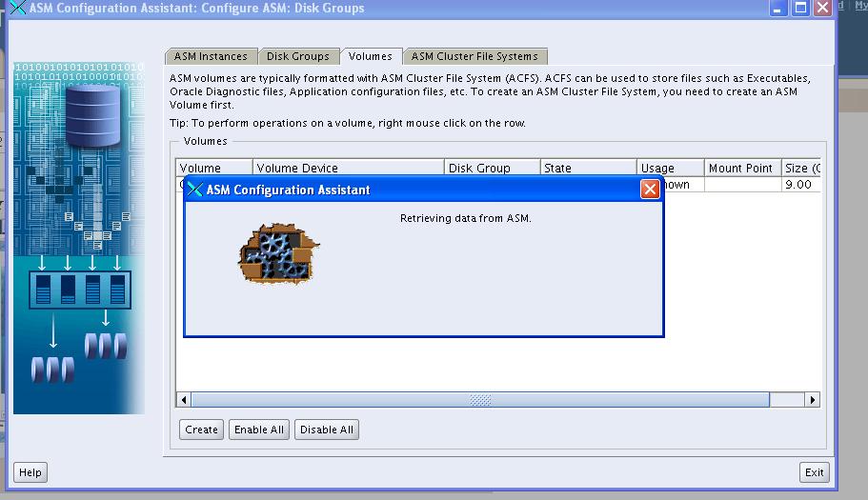
Task: Close the Retrieving data dialog
Action: click(x=650, y=190)
